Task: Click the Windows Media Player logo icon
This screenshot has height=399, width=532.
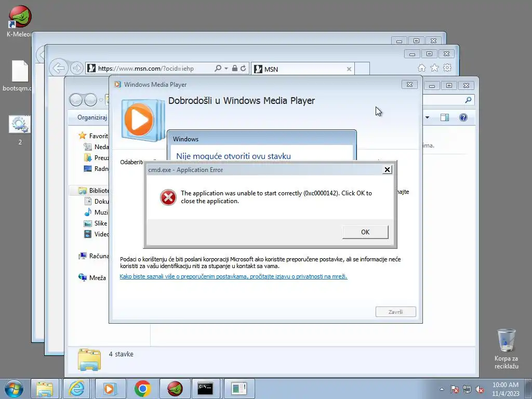Action: [x=142, y=120]
